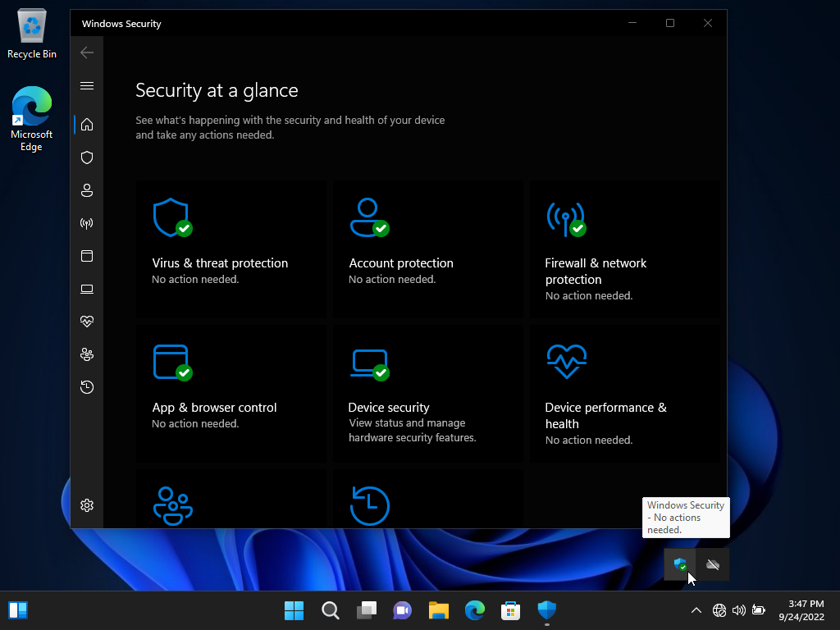Open the App & browser control title
This screenshot has width=840, height=630.
pyautogui.click(x=214, y=407)
